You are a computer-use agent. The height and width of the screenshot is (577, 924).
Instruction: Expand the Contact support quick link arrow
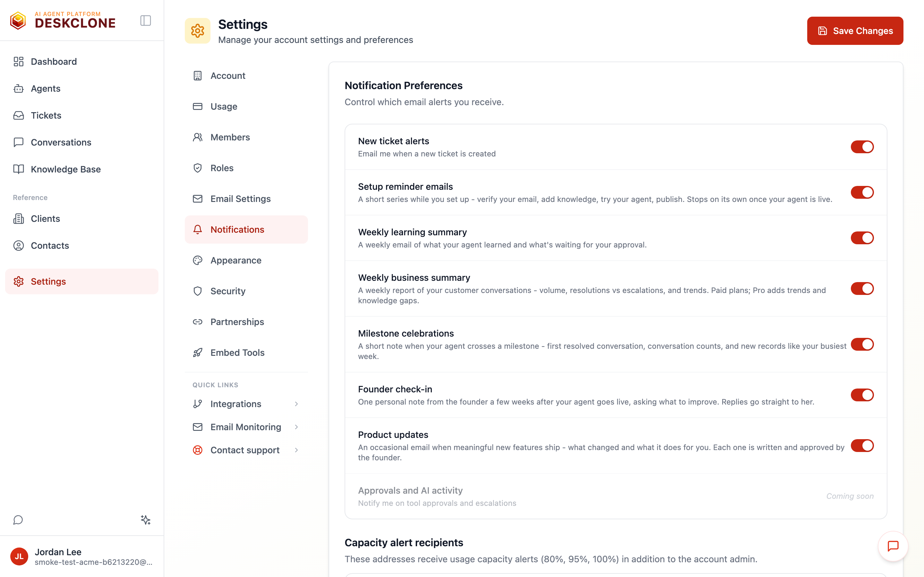tap(296, 450)
